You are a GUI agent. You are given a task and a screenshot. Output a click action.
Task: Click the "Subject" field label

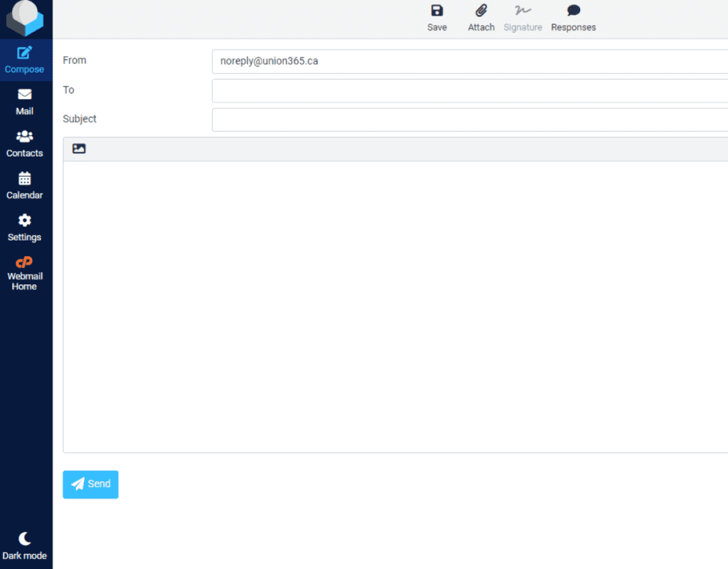tap(80, 119)
